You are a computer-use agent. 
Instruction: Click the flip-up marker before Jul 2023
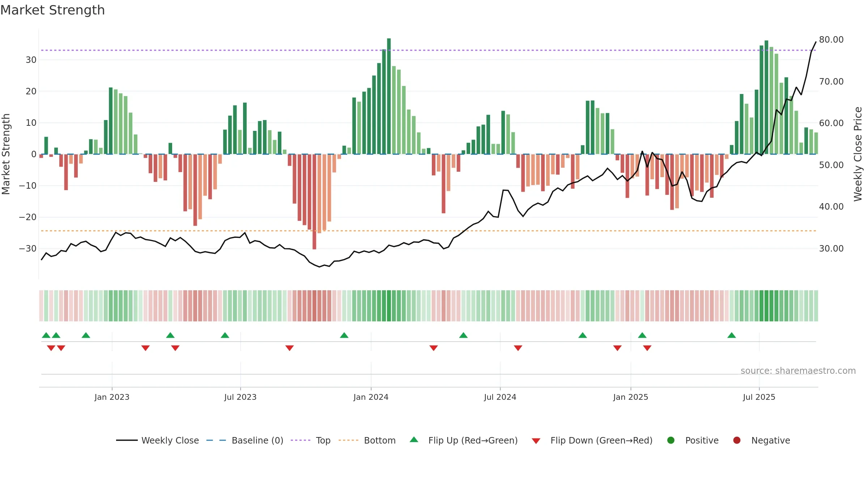click(x=225, y=335)
